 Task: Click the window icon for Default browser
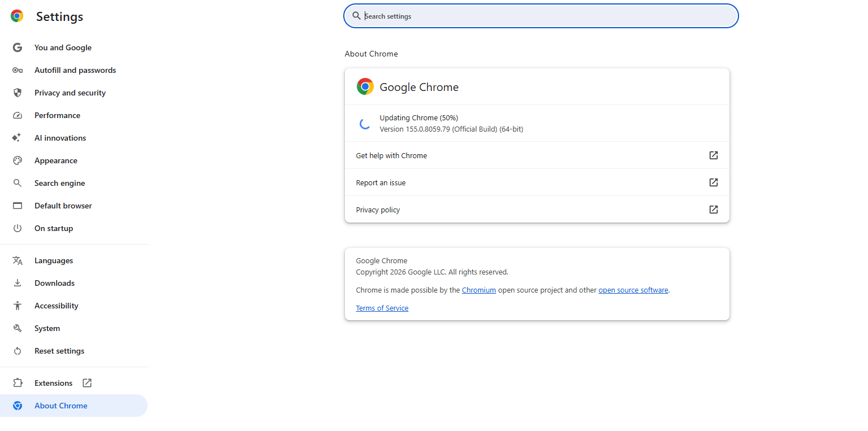18,206
